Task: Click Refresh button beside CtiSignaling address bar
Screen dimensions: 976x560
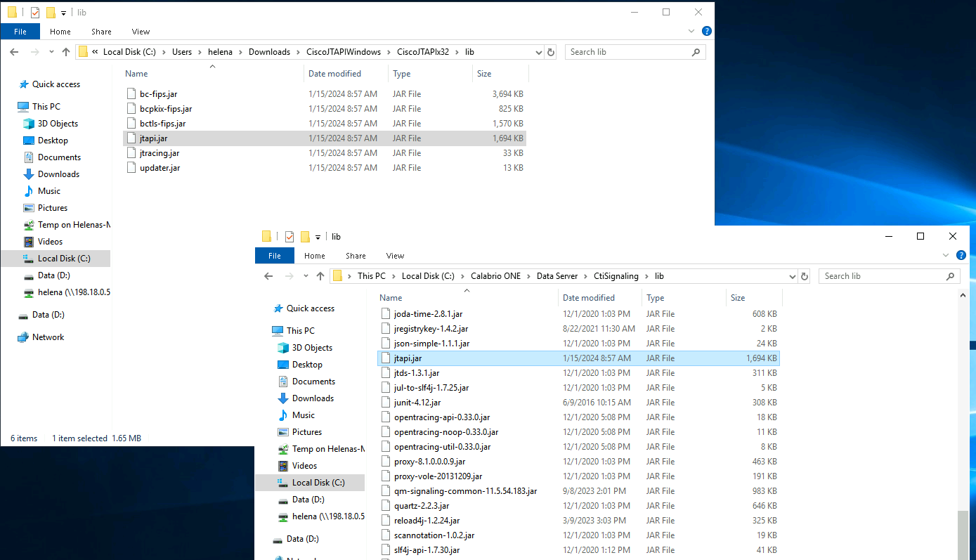Action: click(805, 276)
